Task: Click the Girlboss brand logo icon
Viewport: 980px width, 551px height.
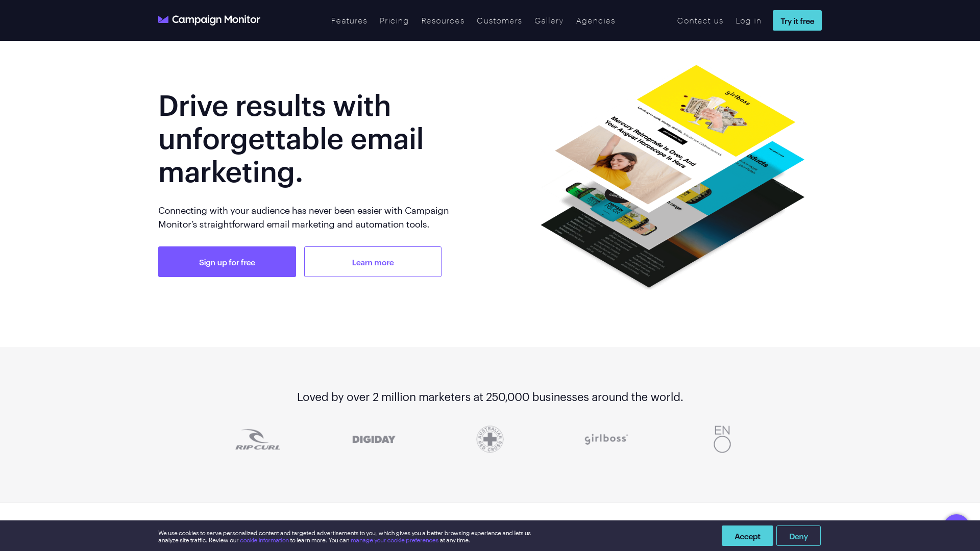Action: pos(606,439)
